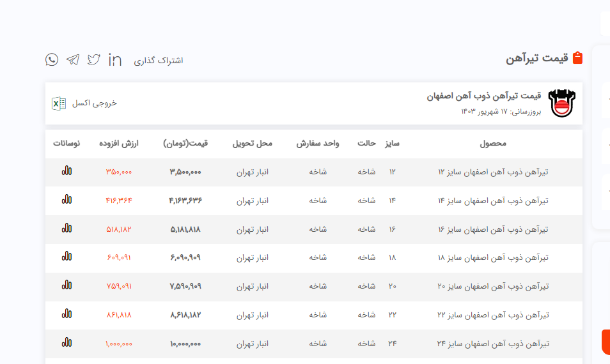Click the orange clipboard icon beside قیمت تیرآهن

tap(577, 58)
